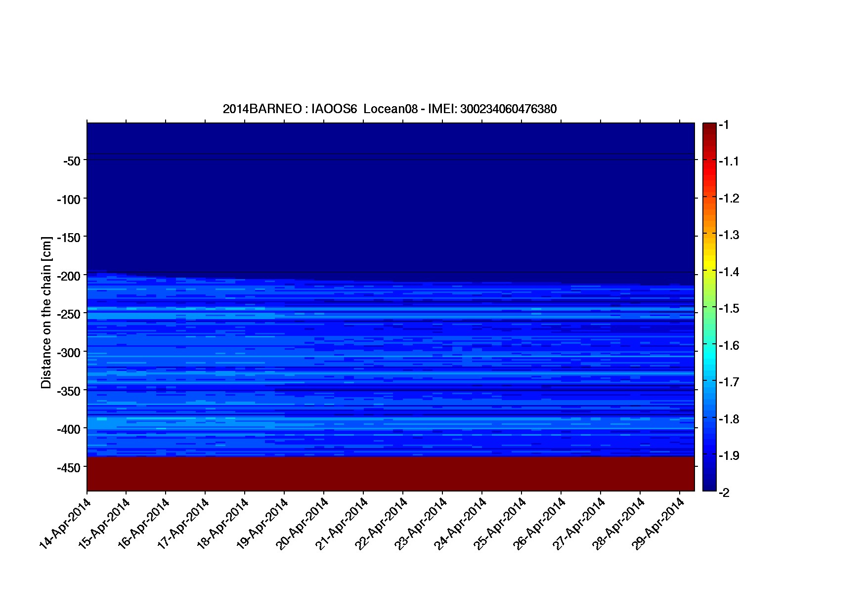Click the -2 colorbar tick label
868x614 pixels.
click(x=724, y=492)
